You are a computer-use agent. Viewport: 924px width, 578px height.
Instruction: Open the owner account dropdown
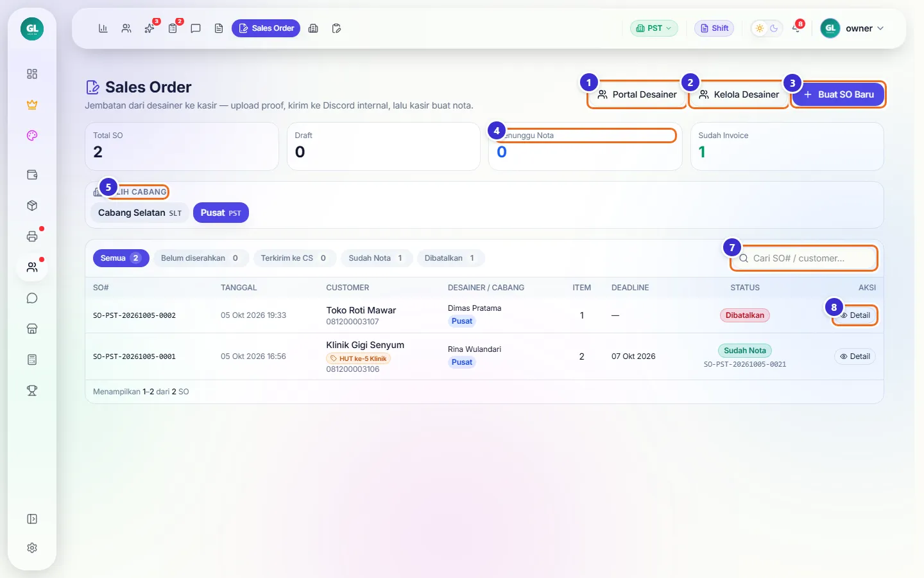[853, 28]
